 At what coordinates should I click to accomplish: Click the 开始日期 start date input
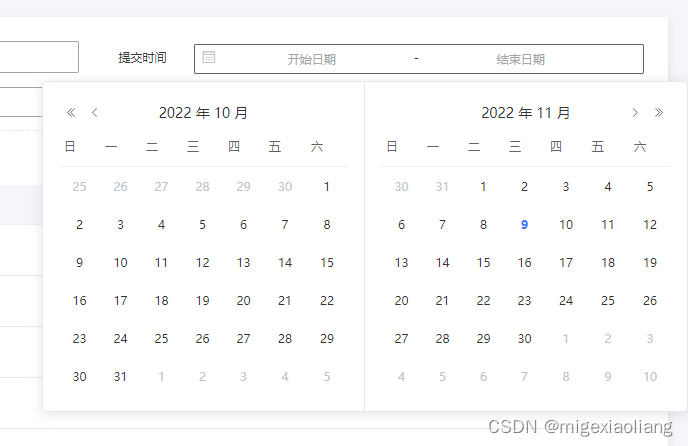coord(312,59)
